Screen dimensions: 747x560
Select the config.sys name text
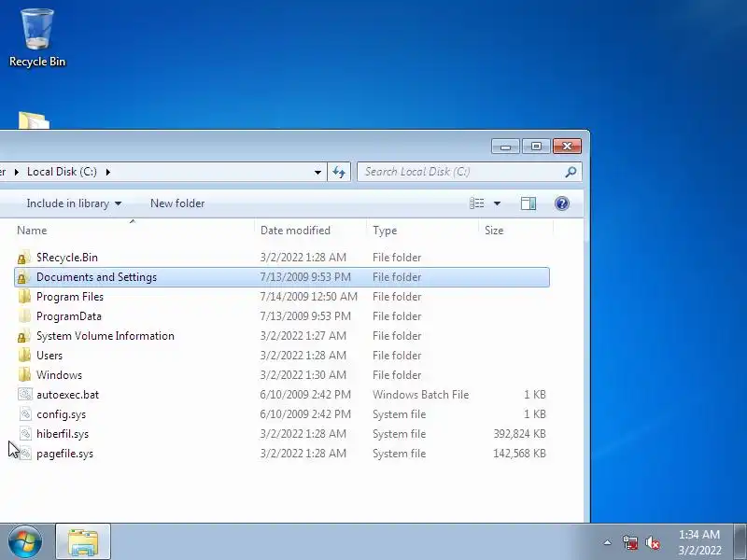click(x=62, y=414)
